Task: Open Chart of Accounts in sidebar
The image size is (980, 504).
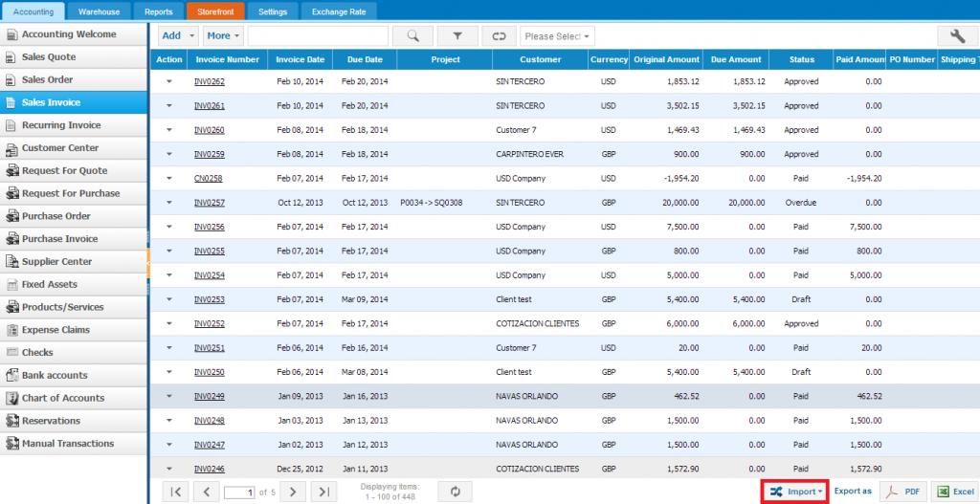Action: (74, 398)
